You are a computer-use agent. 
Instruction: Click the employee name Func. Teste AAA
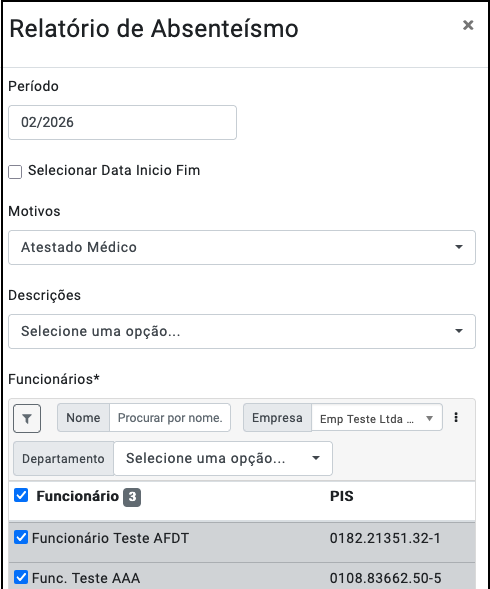(86, 578)
